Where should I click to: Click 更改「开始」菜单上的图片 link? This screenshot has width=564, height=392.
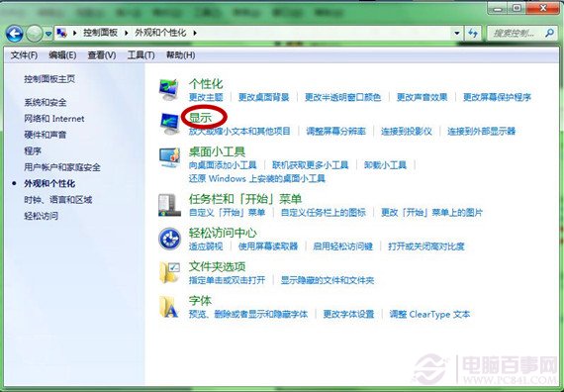[x=432, y=213]
